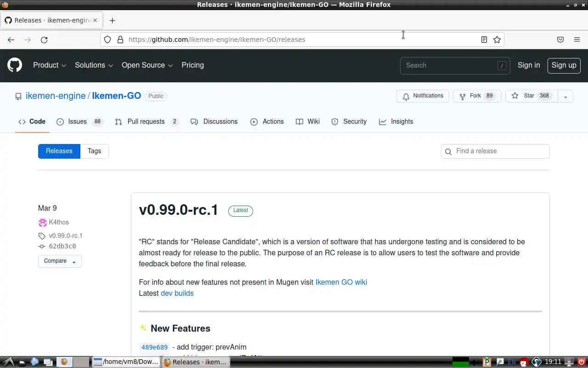Switch to the Tags view
This screenshot has width=588, height=368.
[94, 151]
